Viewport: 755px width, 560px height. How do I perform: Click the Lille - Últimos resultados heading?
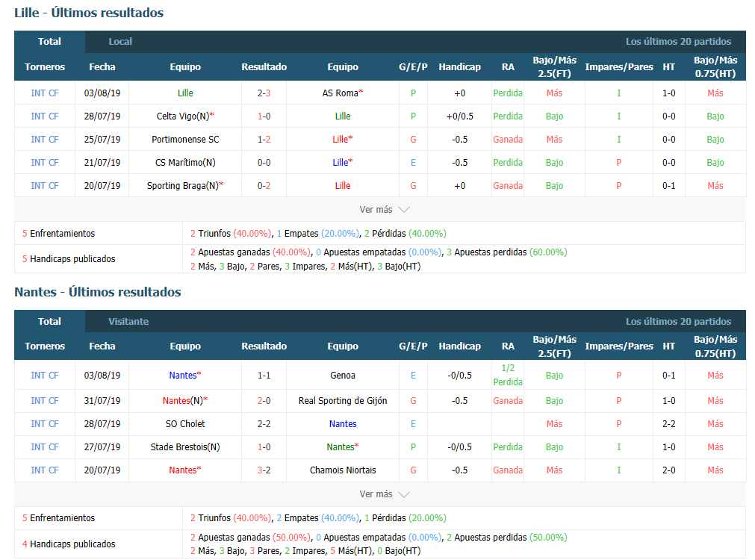pos(89,13)
